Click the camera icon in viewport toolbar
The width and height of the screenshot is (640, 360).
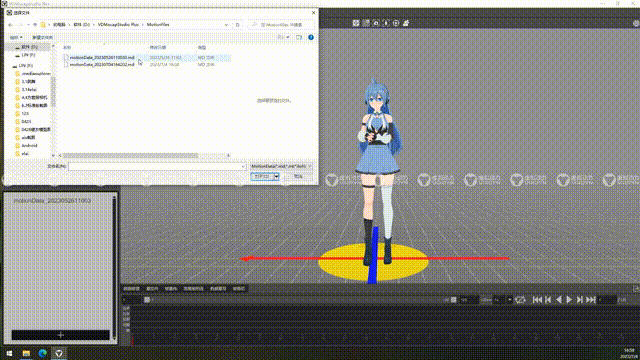[376, 23]
